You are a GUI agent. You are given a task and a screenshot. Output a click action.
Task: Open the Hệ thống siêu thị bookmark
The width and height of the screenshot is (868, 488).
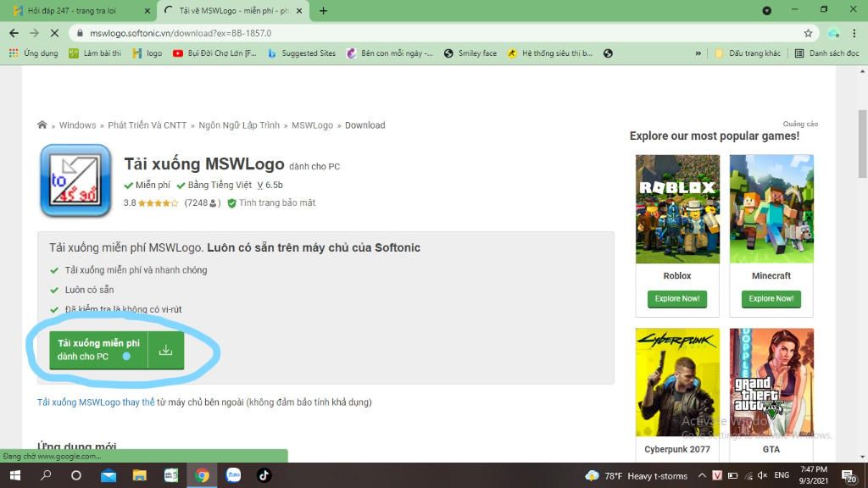[x=550, y=53]
